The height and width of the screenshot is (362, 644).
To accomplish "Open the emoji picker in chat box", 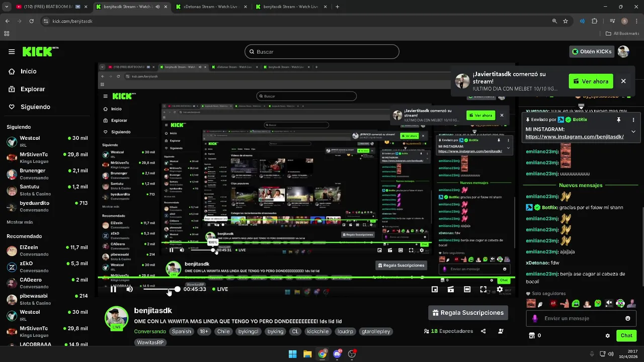I will click(x=628, y=318).
